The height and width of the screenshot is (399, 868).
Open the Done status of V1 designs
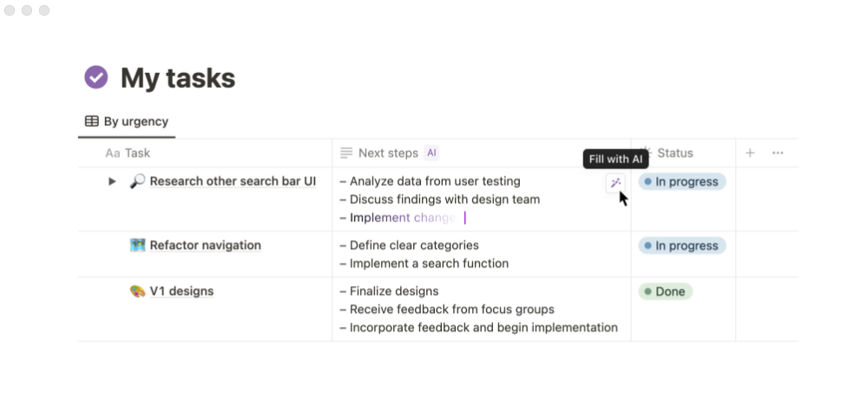[x=666, y=291]
